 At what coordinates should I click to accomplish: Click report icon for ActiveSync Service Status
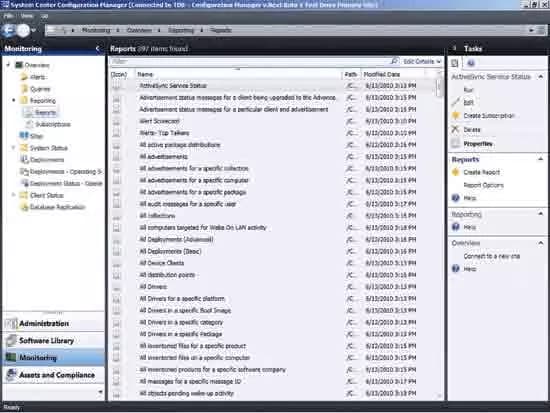pos(117,86)
